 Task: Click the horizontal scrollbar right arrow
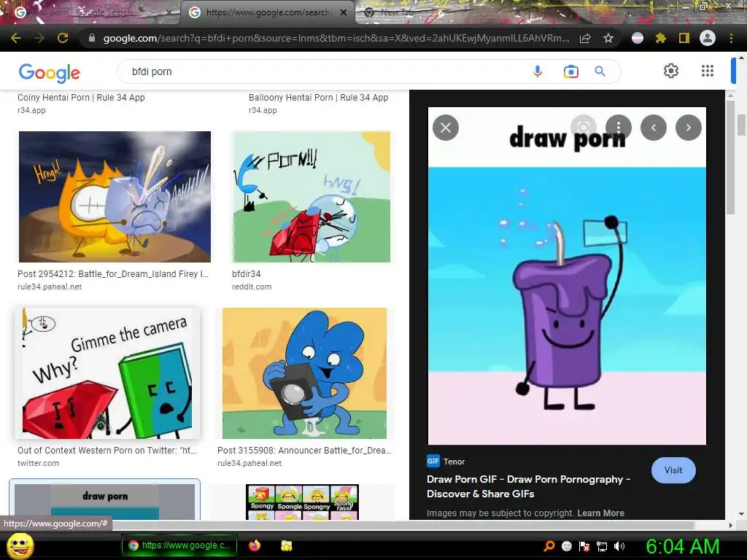[x=731, y=525]
